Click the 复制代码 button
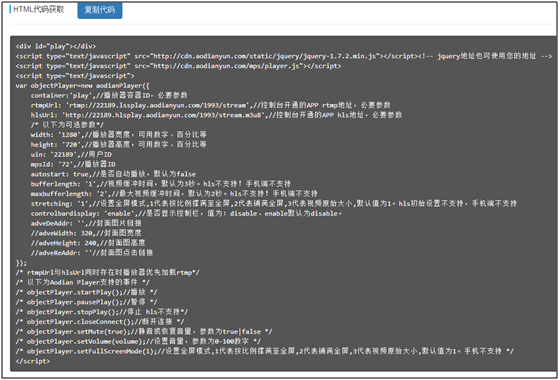The image size is (560, 380). 100,10
